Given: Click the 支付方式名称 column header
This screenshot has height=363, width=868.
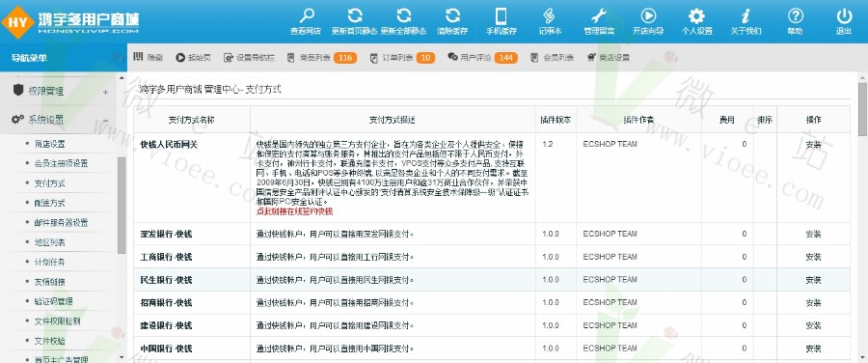Looking at the screenshot, I should click(x=192, y=119).
